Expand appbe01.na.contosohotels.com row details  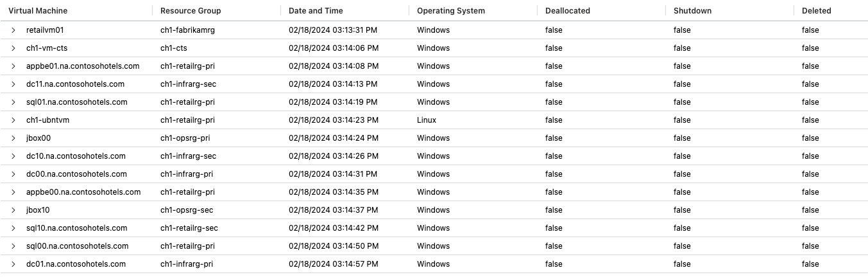point(13,66)
